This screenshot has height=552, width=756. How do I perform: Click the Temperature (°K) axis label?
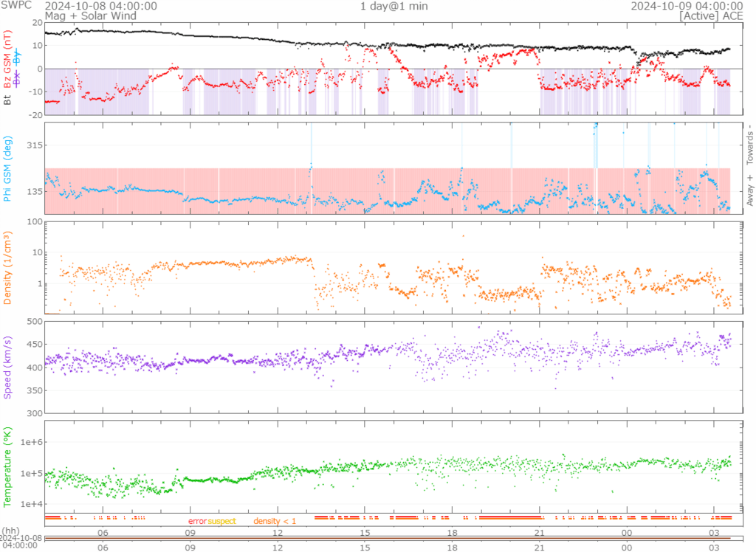click(7, 466)
